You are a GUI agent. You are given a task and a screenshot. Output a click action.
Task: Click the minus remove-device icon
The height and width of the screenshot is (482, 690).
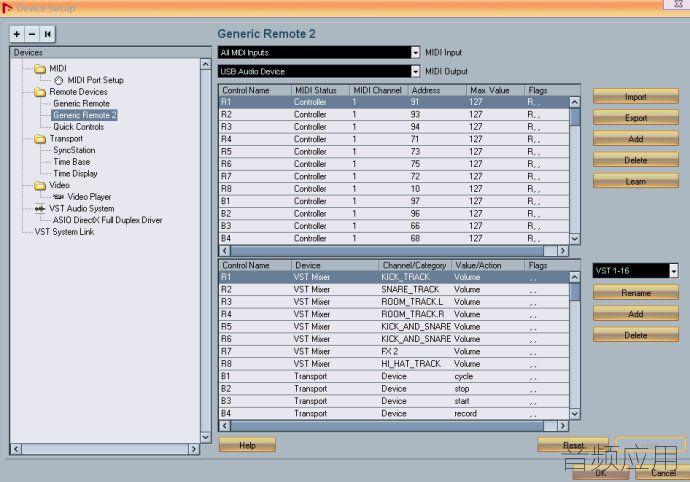click(32, 34)
